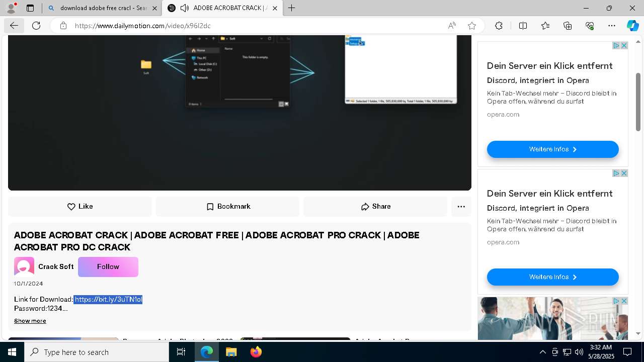Open the notification center icon
Screen dimensions: 644x362
(x=627, y=352)
